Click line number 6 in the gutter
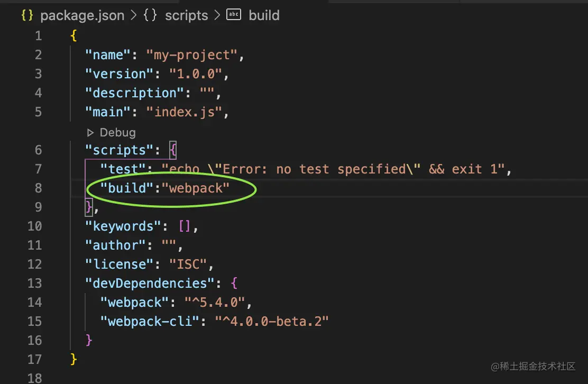This screenshot has width=588, height=384. (38, 150)
